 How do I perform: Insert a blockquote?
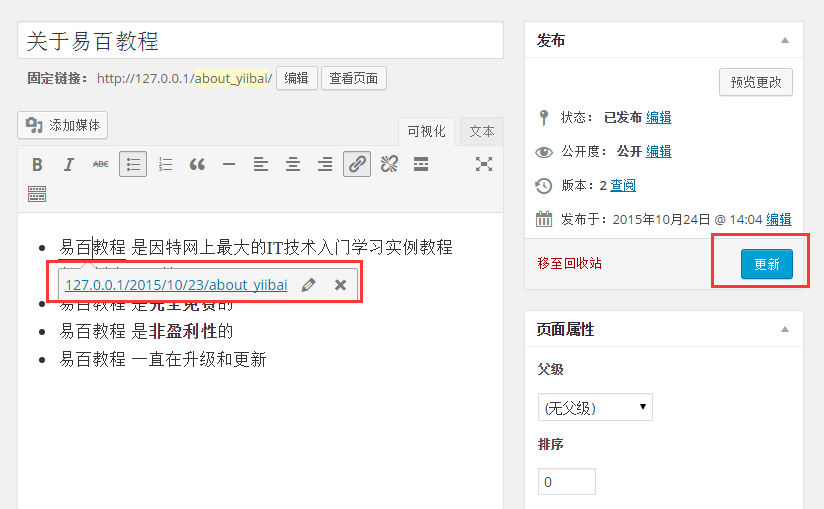tap(197, 165)
